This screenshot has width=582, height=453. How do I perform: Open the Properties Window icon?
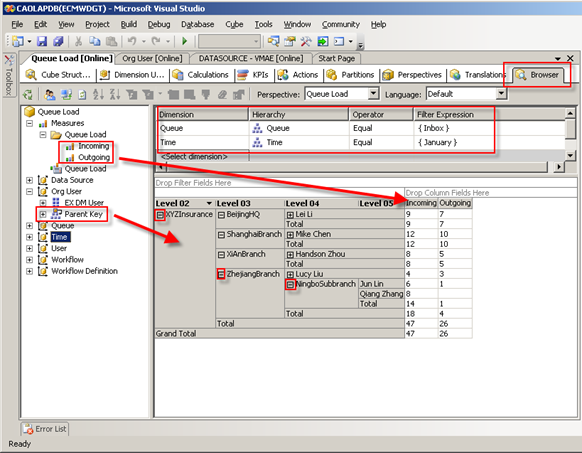pyautogui.click(x=290, y=41)
